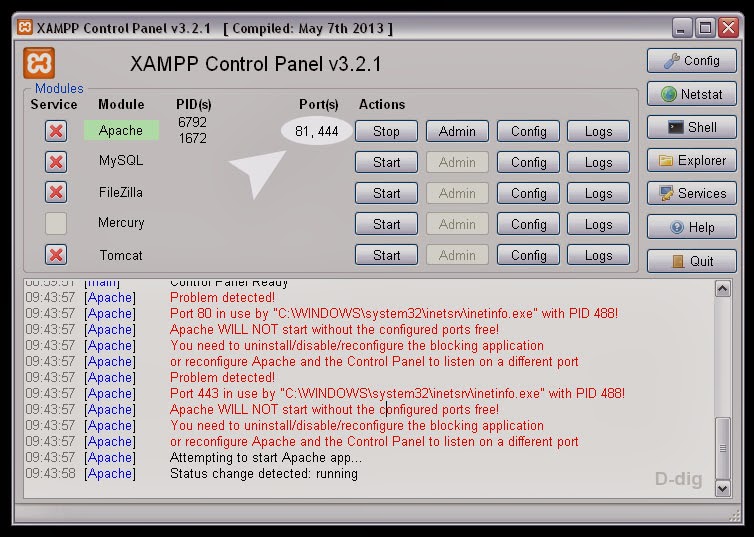Open the Apache Config menu
This screenshot has height=537, width=754.
coord(528,131)
